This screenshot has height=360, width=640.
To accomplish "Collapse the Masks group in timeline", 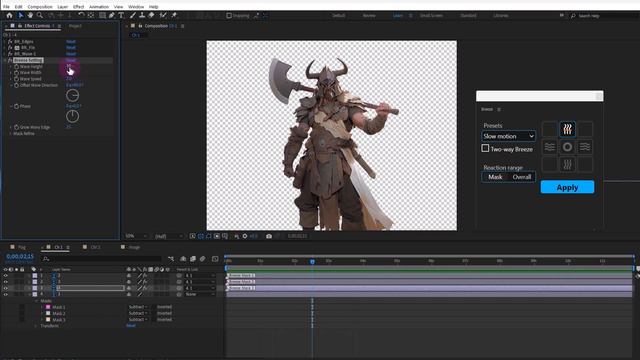I will [36, 301].
